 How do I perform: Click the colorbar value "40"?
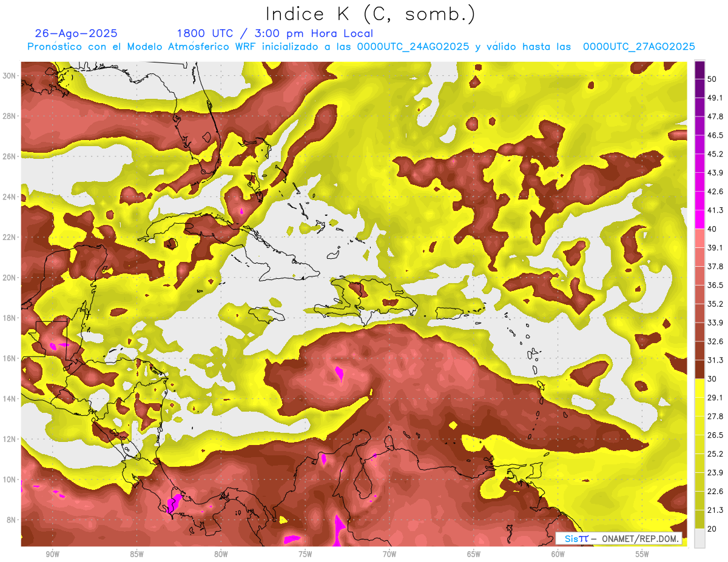(x=713, y=229)
